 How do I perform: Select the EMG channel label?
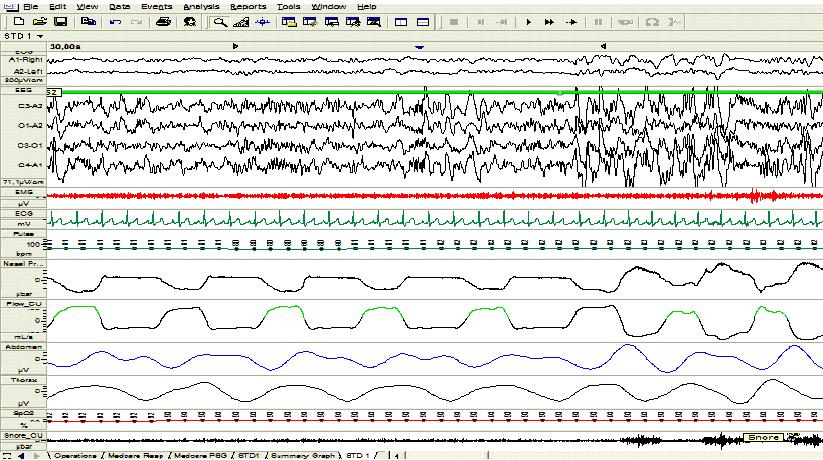point(24,193)
